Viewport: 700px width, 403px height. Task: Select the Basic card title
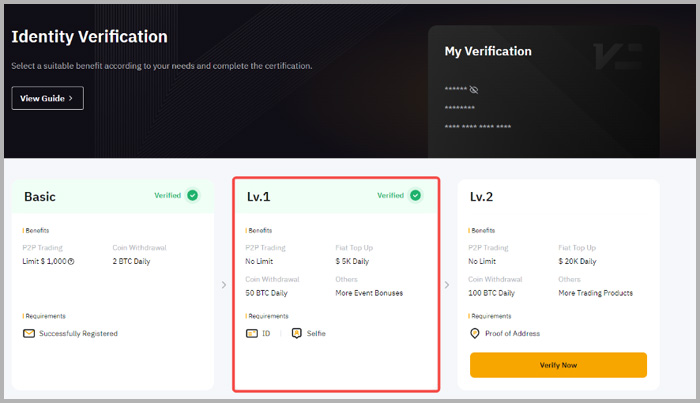40,197
